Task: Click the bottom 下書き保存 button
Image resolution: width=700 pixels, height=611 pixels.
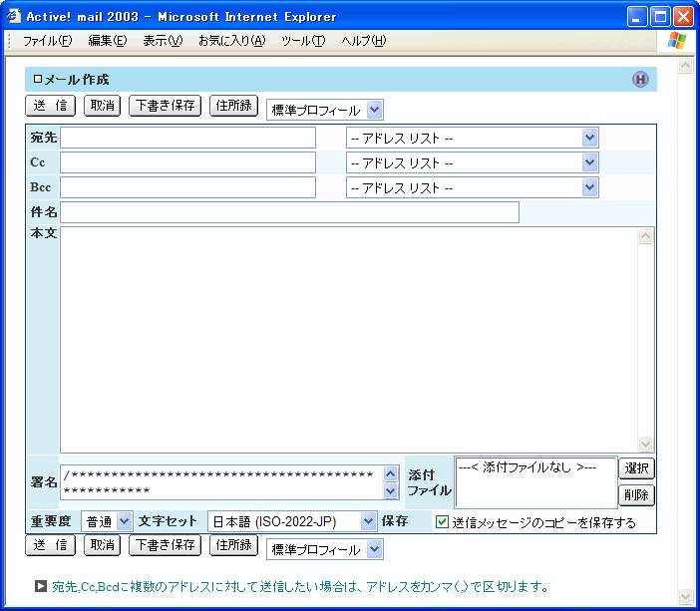Action: [x=166, y=545]
